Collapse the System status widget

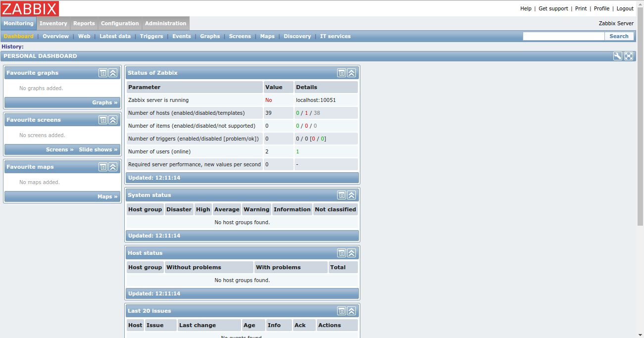click(351, 195)
